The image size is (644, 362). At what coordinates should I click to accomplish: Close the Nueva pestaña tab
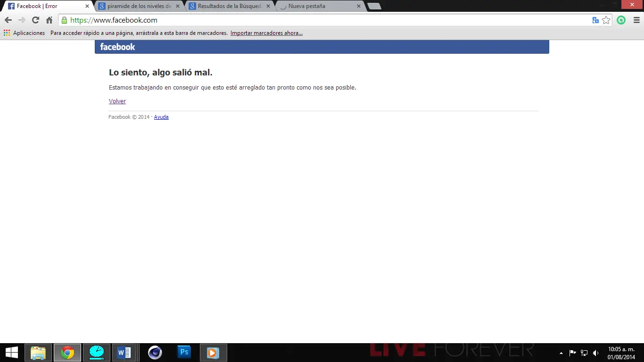click(x=359, y=6)
